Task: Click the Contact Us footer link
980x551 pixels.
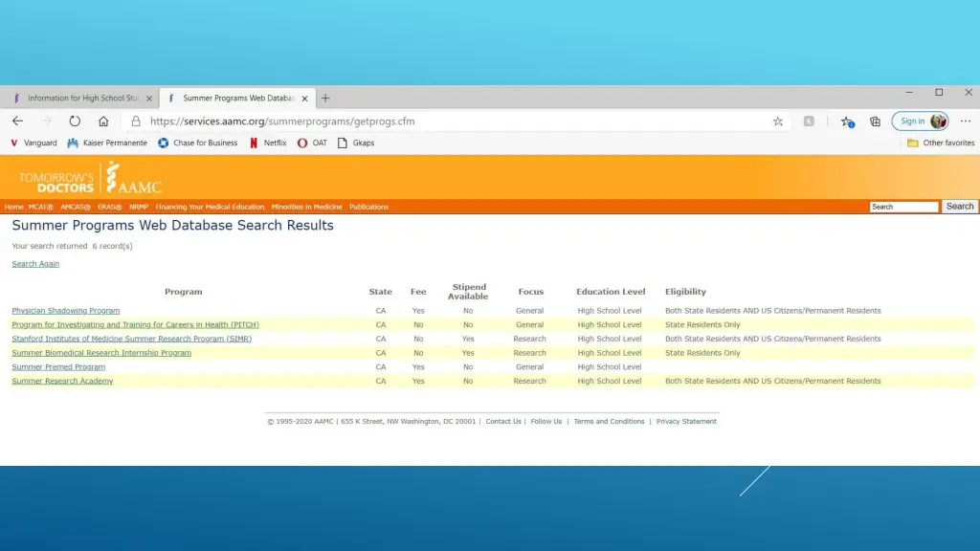Action: [503, 422]
